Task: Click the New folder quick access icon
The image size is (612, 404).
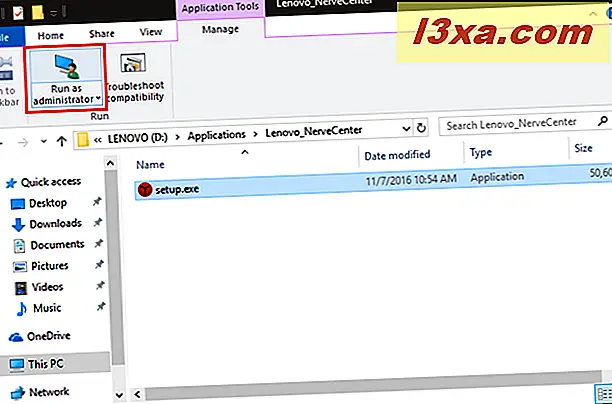Action: point(38,13)
